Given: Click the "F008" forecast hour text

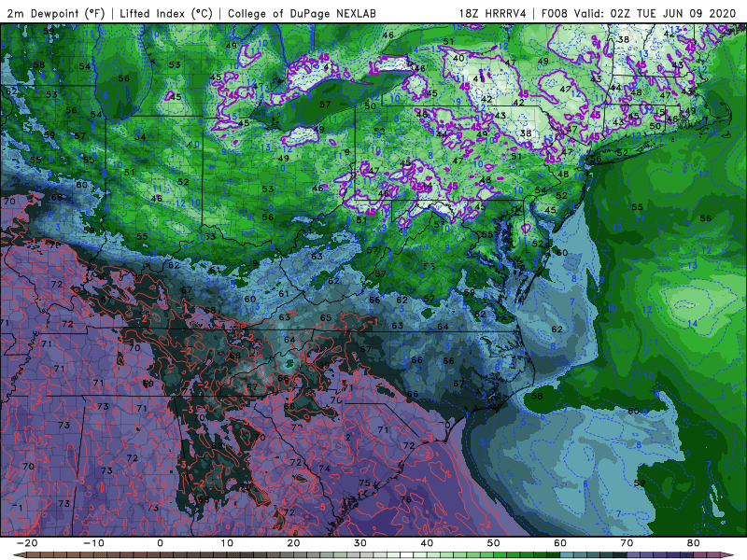Looking at the screenshot, I should [x=554, y=14].
